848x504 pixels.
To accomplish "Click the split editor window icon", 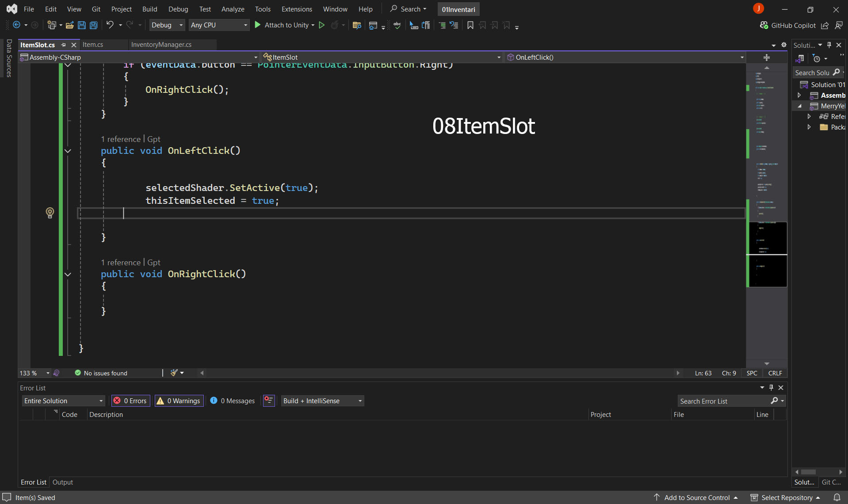I will 767,57.
